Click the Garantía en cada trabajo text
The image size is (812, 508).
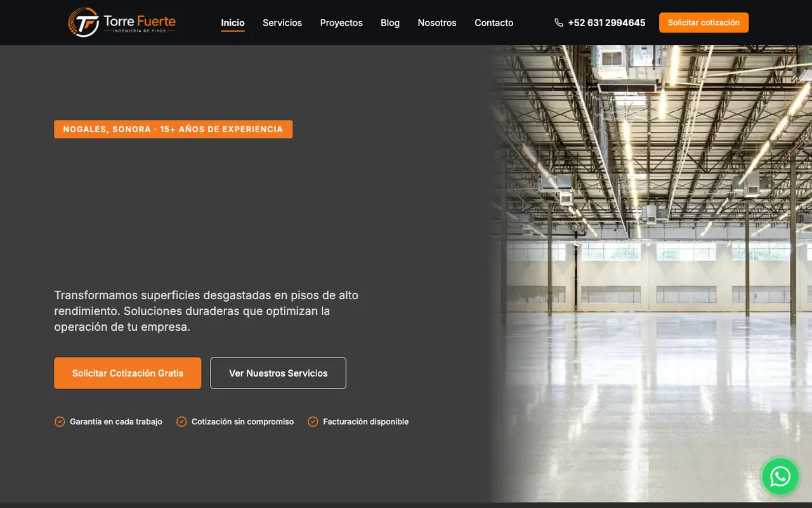[116, 422]
